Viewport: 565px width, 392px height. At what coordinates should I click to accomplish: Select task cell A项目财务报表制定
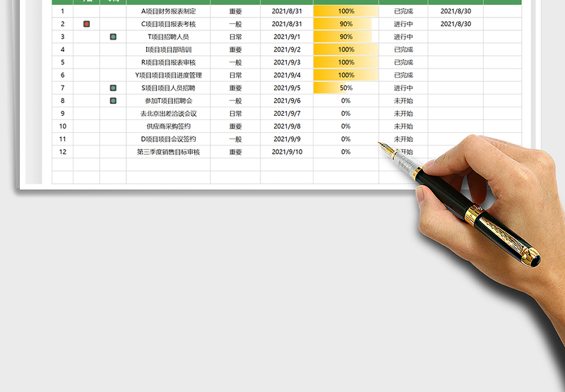[x=168, y=11]
